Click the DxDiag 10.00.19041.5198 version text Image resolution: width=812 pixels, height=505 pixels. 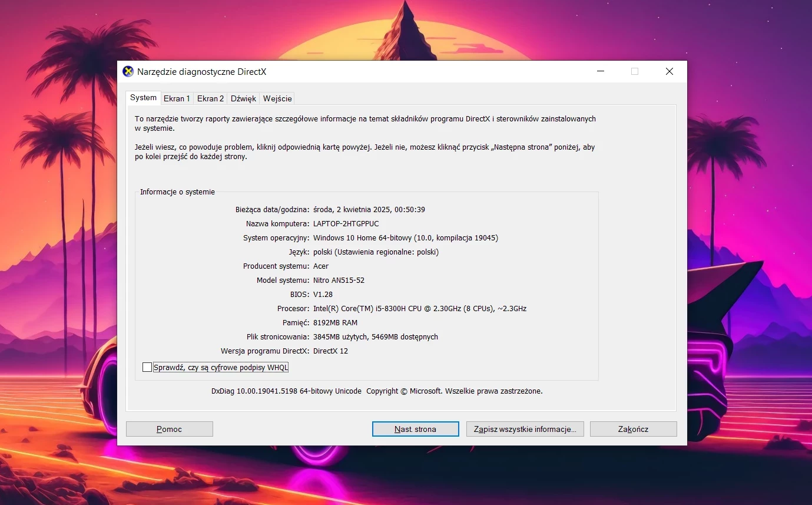coord(286,391)
